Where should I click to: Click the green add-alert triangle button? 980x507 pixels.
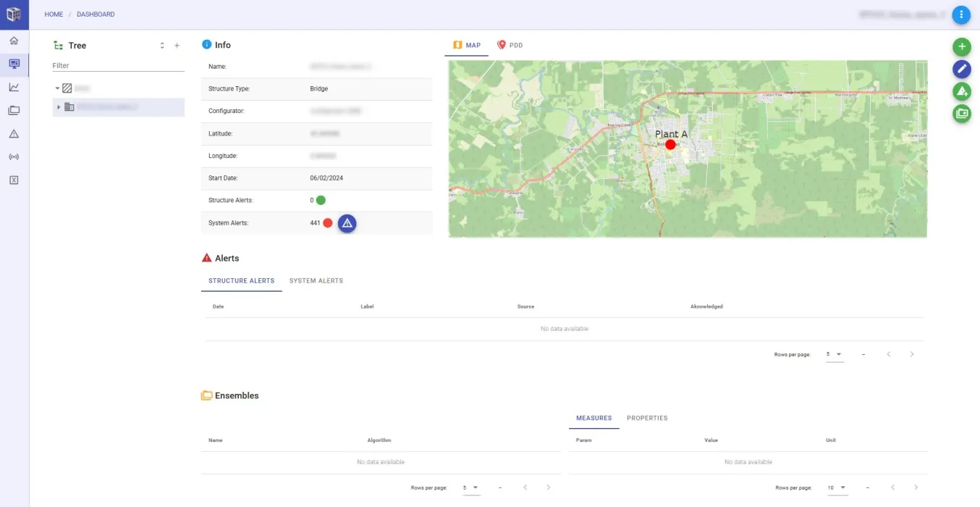pyautogui.click(x=961, y=91)
